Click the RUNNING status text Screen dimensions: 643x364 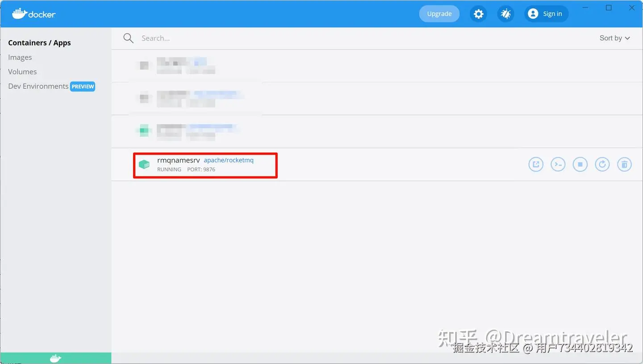click(169, 170)
